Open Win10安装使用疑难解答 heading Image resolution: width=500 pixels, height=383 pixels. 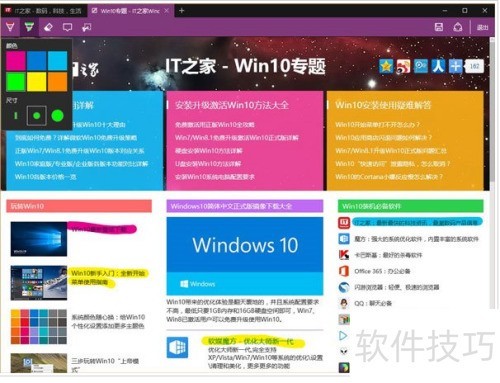[383, 105]
